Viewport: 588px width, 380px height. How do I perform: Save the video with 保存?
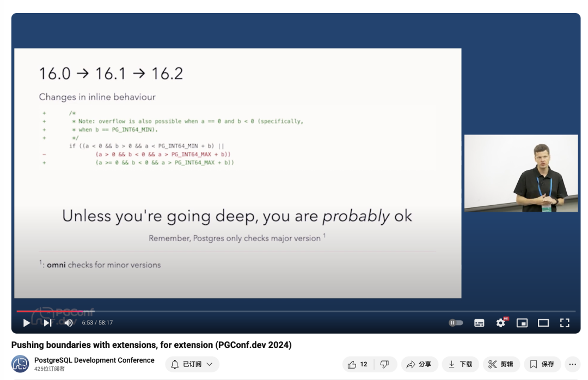(542, 364)
